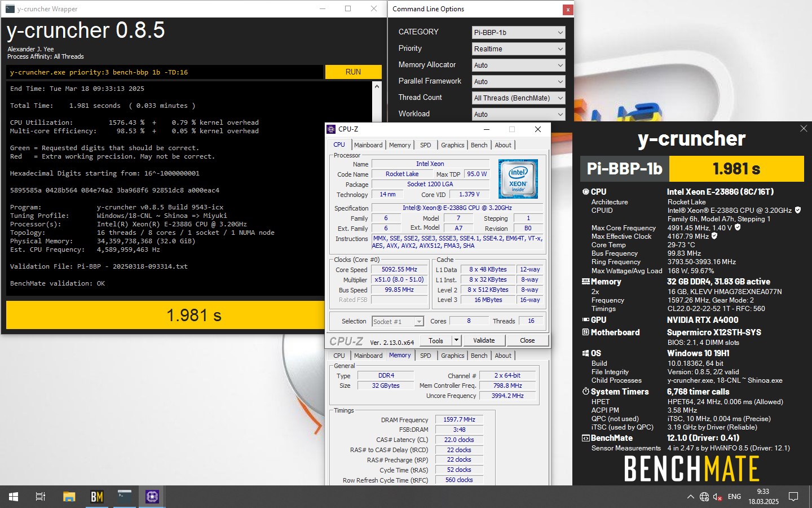This screenshot has width=812, height=508.
Task: Open Graphics tab in lower CPU-Z window
Action: 453,356
